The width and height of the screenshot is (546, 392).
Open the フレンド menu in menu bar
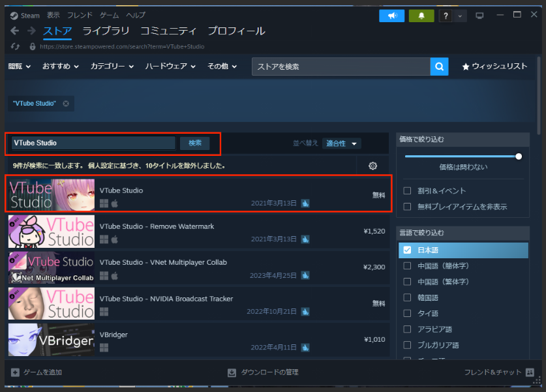click(80, 15)
